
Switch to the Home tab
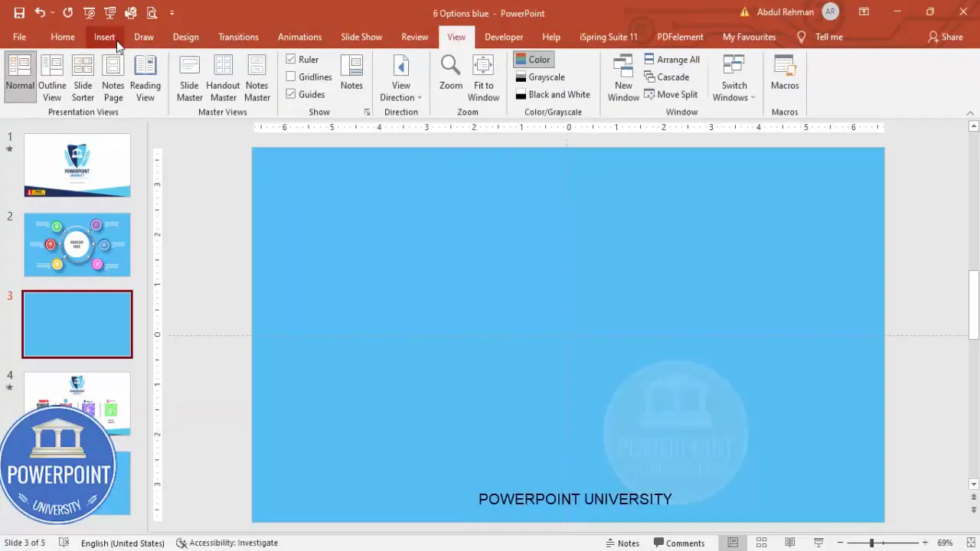click(63, 37)
